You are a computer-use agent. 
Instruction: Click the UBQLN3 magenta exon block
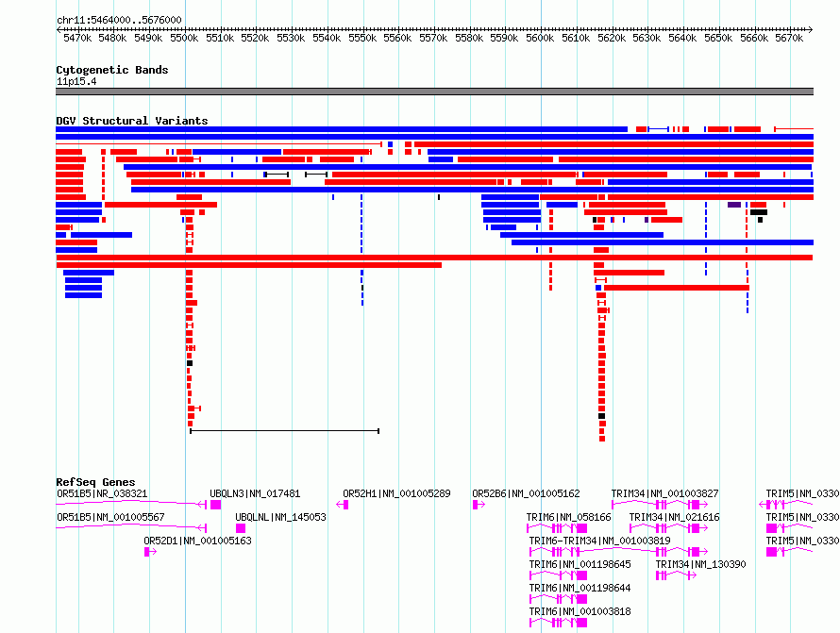(x=215, y=505)
